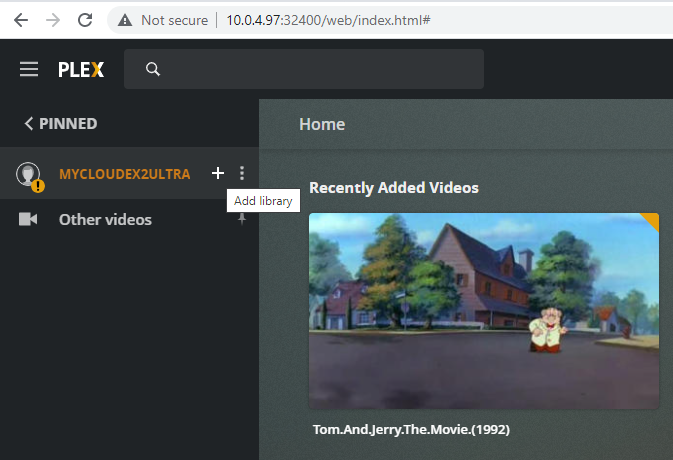The height and width of the screenshot is (460, 673).
Task: Click the Home heading
Action: click(322, 124)
